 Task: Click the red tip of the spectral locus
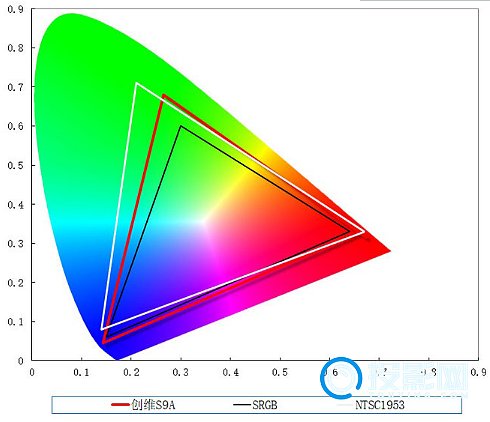[x=388, y=250]
